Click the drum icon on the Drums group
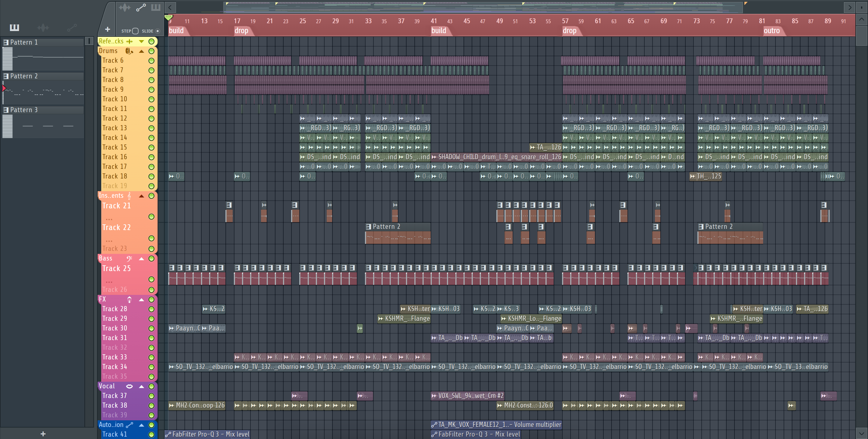 coord(129,51)
